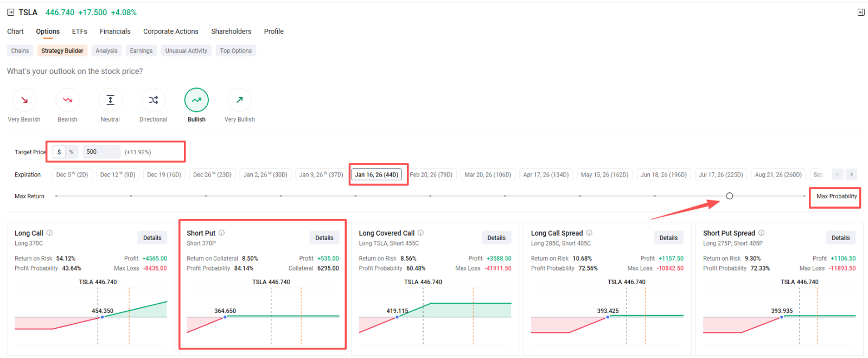Open the Chart tab
Viewport: 868px width, 358px height.
(15, 32)
